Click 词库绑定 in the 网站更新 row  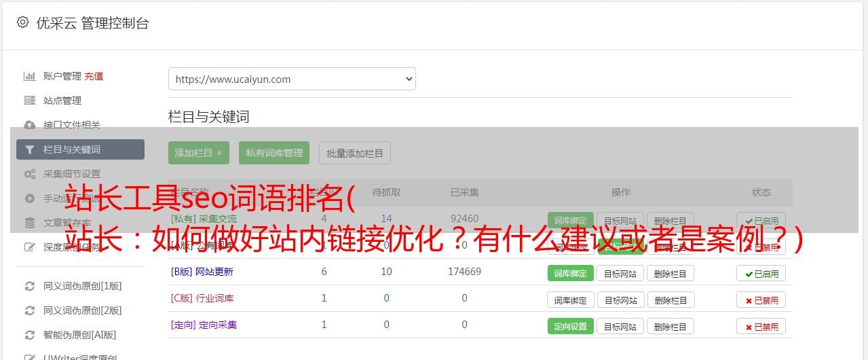point(571,273)
